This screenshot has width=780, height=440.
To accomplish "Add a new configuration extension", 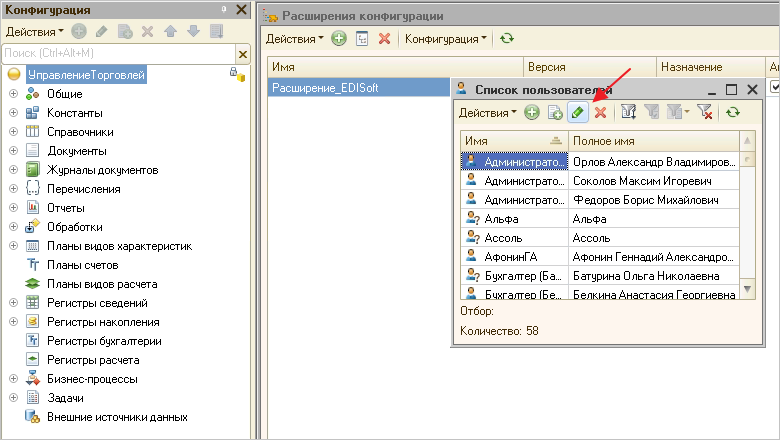I will (x=339, y=39).
